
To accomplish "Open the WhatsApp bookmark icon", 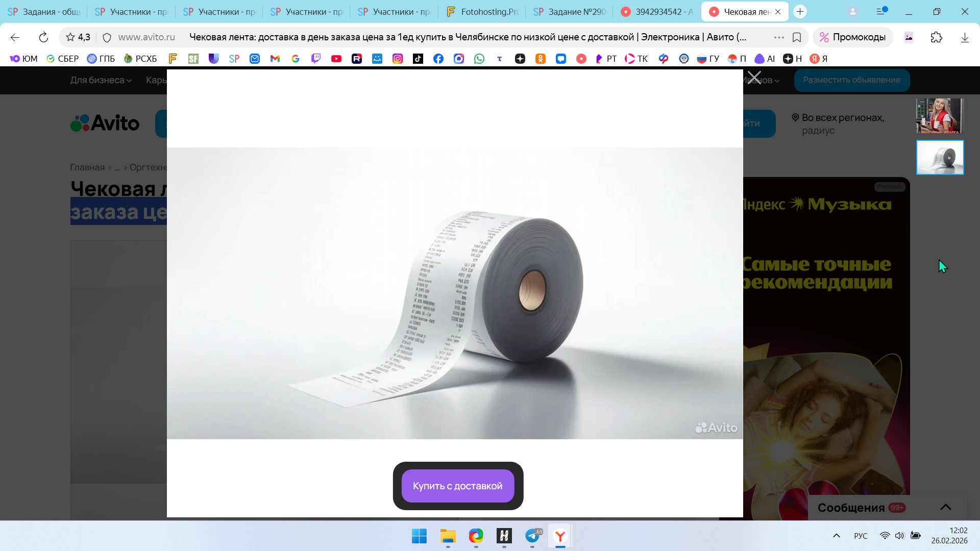I will [479, 59].
